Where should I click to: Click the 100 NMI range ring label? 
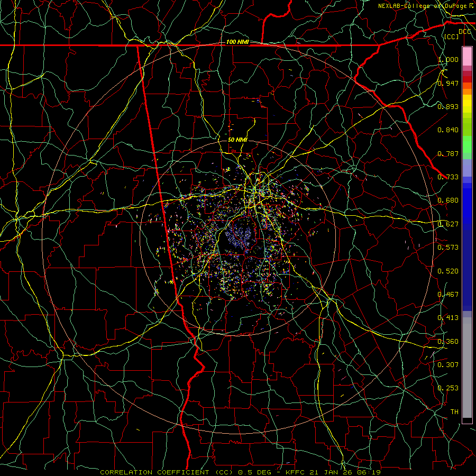click(x=237, y=42)
